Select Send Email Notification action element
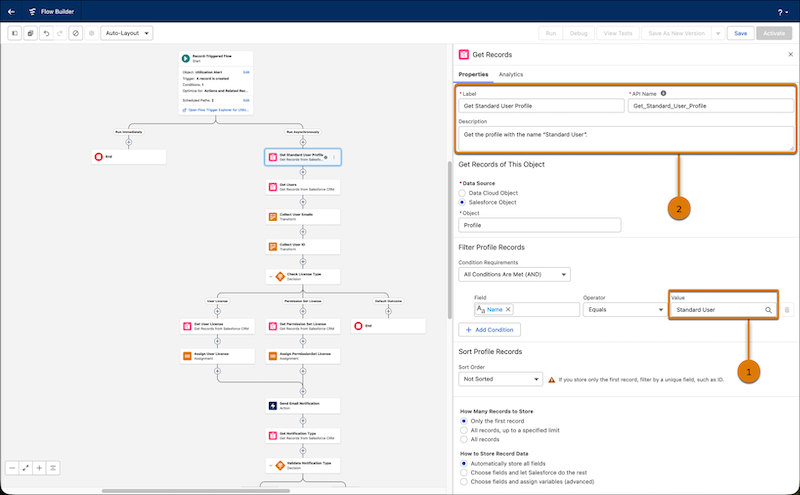The image size is (800, 495). pos(303,406)
